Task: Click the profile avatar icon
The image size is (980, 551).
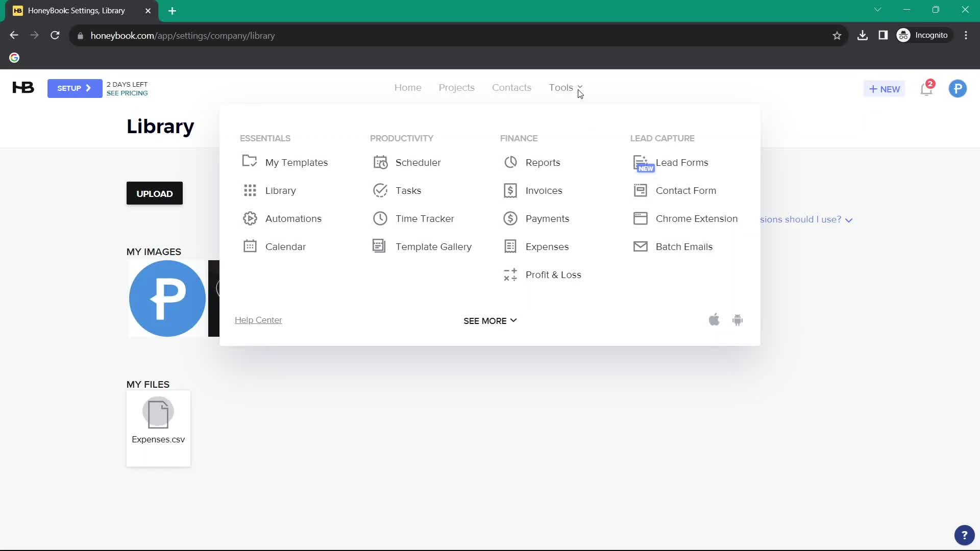Action: point(959,88)
